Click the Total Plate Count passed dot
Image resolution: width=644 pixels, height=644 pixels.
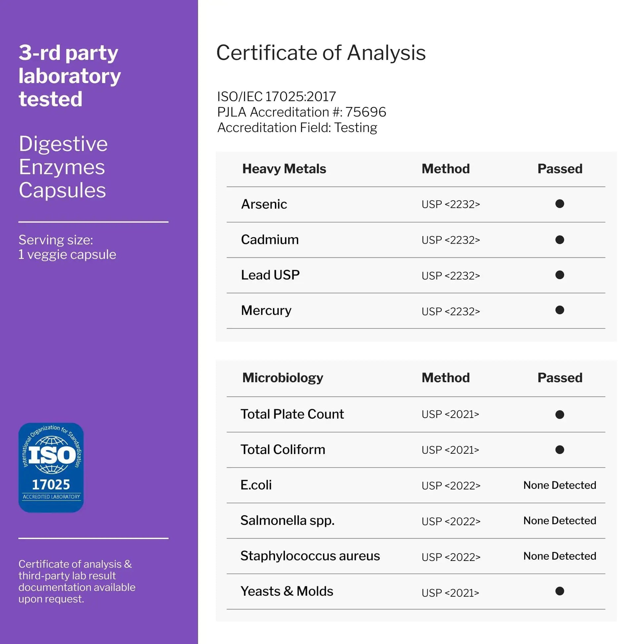pyautogui.click(x=560, y=414)
